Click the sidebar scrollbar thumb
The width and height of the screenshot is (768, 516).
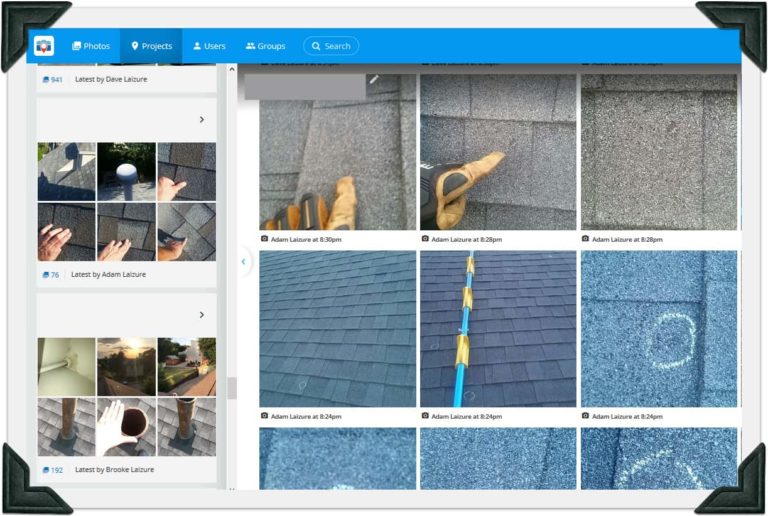pos(232,388)
